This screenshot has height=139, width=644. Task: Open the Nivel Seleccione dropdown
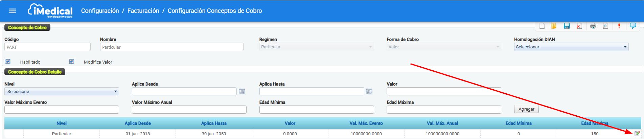(x=62, y=92)
